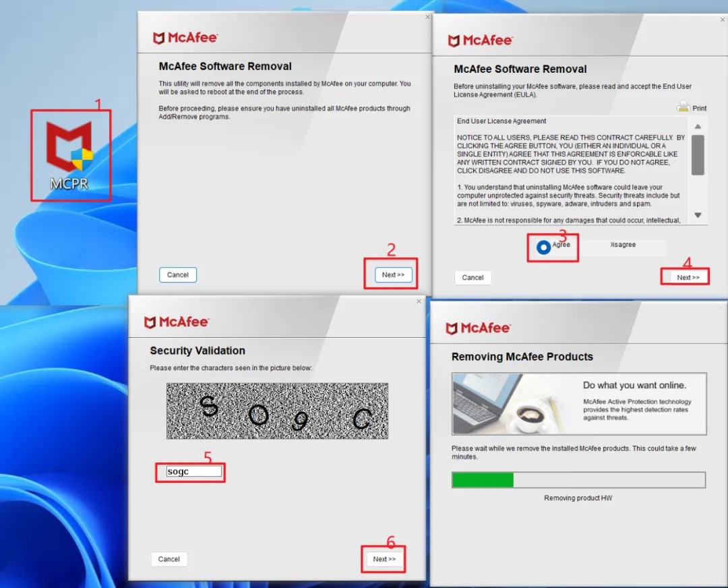Click Next on the first removal intro window
This screenshot has width=728, height=588.
pos(392,274)
